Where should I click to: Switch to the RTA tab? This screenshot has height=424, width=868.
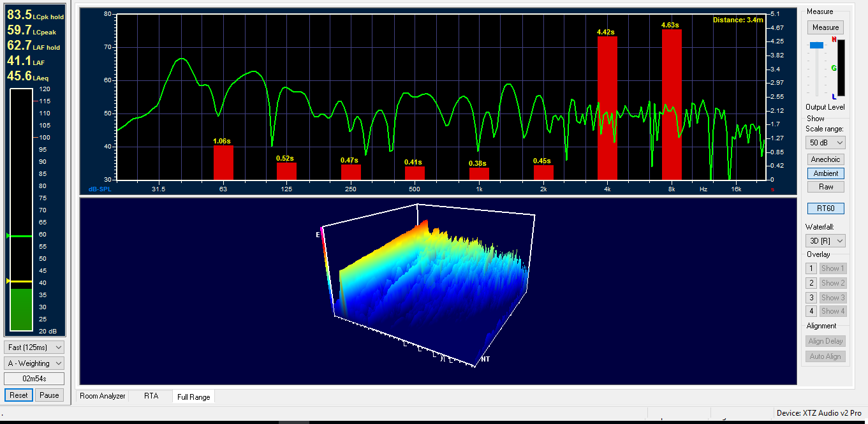coord(151,396)
